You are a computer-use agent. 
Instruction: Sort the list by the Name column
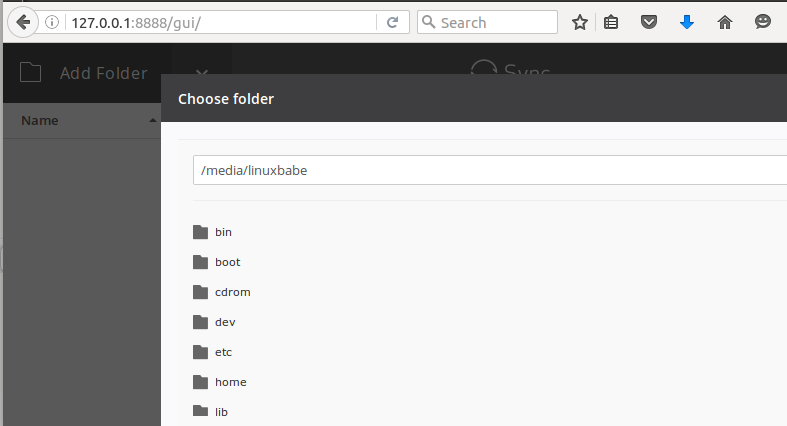tap(40, 121)
